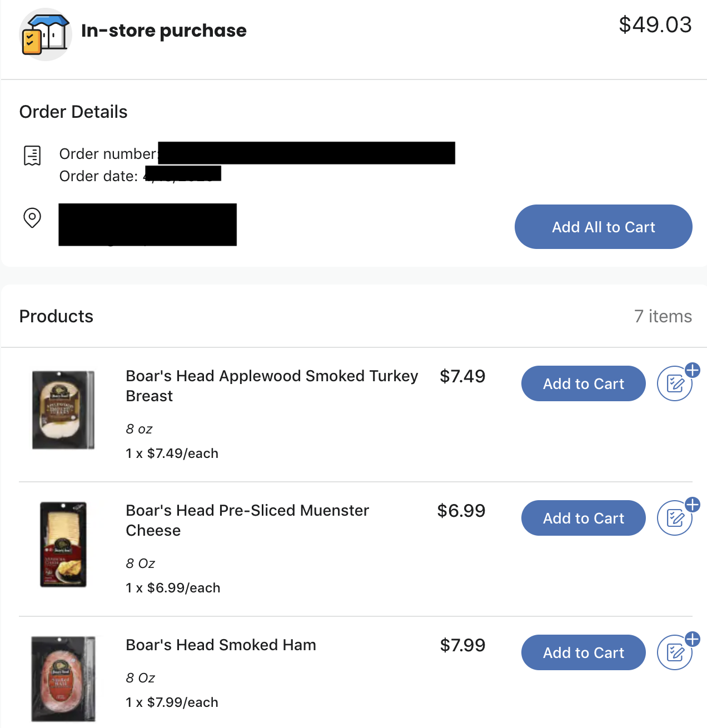This screenshot has height=728, width=707.
Task: Open the Smoked Ham product image
Action: tap(63, 679)
